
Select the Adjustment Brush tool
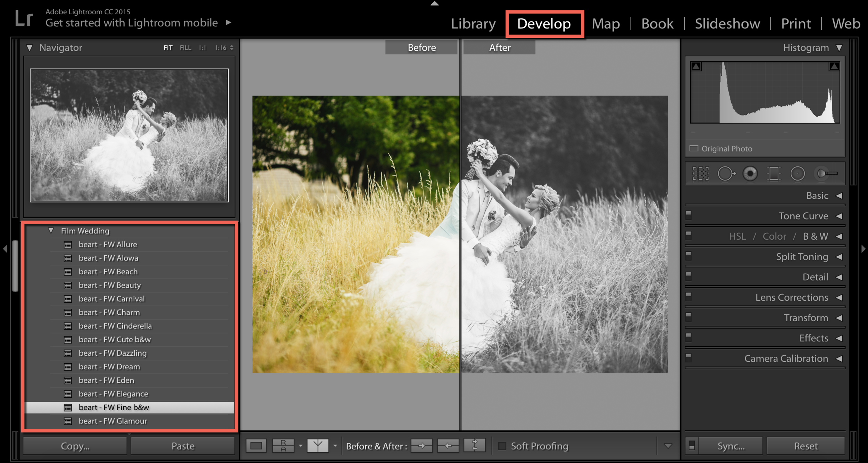point(827,173)
